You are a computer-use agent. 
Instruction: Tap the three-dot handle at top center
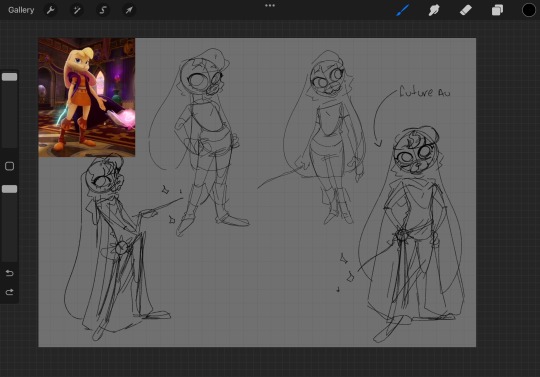270,6
